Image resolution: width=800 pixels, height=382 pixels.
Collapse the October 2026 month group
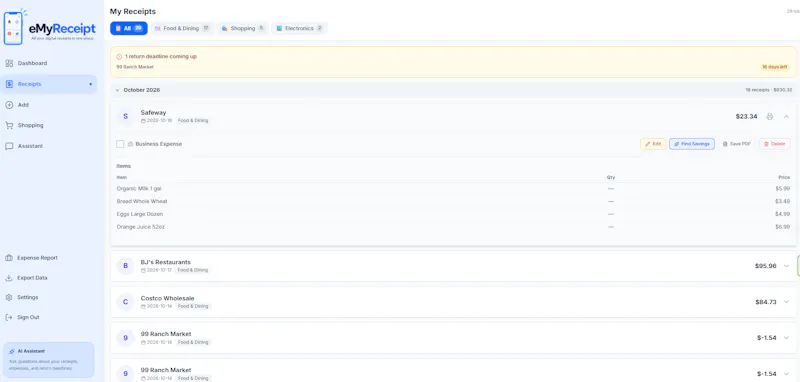coord(117,90)
